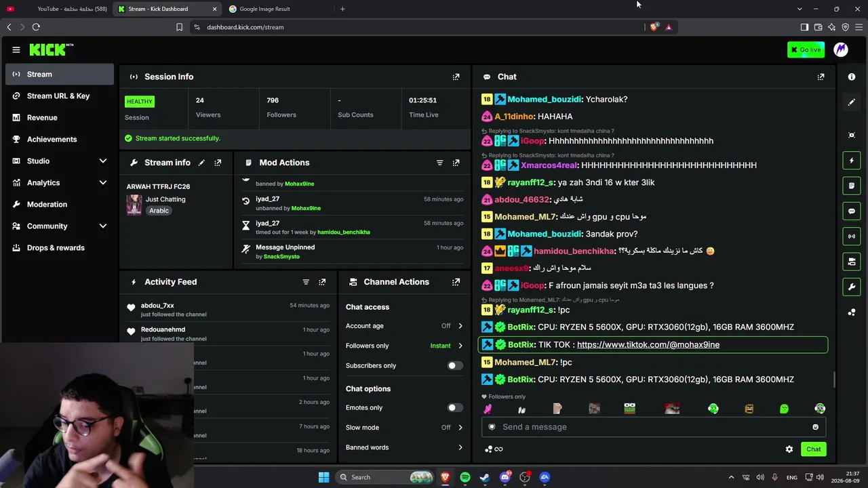
Task: Open Mod Actions filter options
Action: (x=439, y=163)
